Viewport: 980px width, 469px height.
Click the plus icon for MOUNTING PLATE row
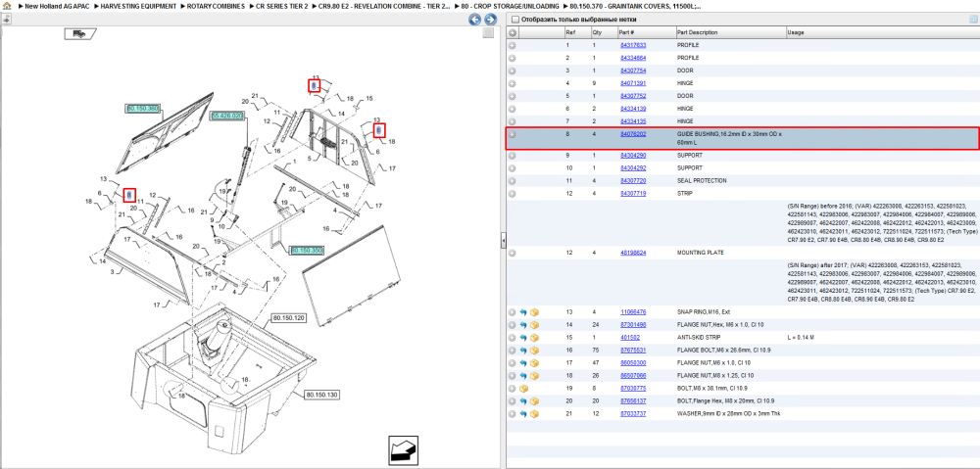512,253
